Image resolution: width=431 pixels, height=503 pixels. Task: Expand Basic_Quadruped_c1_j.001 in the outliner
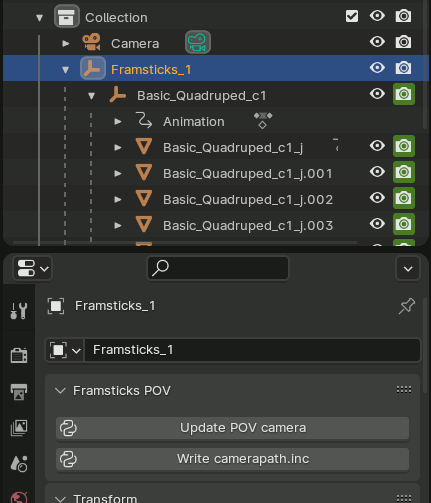tap(118, 173)
